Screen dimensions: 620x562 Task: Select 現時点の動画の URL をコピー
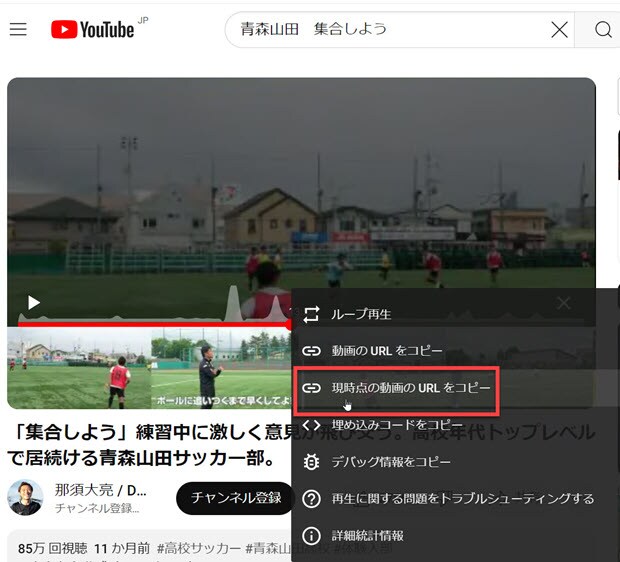click(396, 387)
